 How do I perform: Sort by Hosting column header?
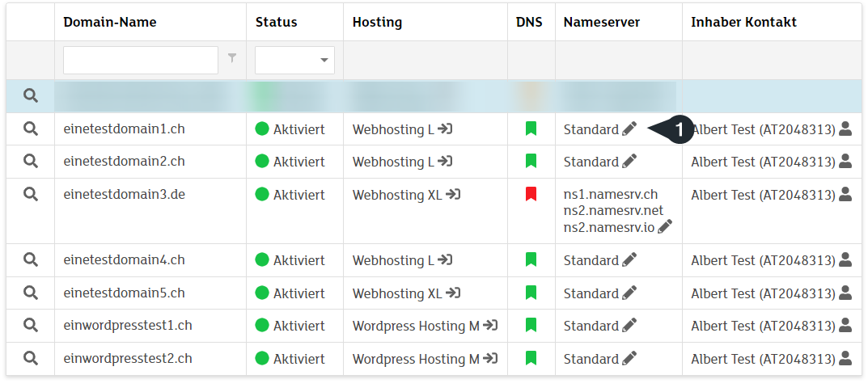click(377, 23)
